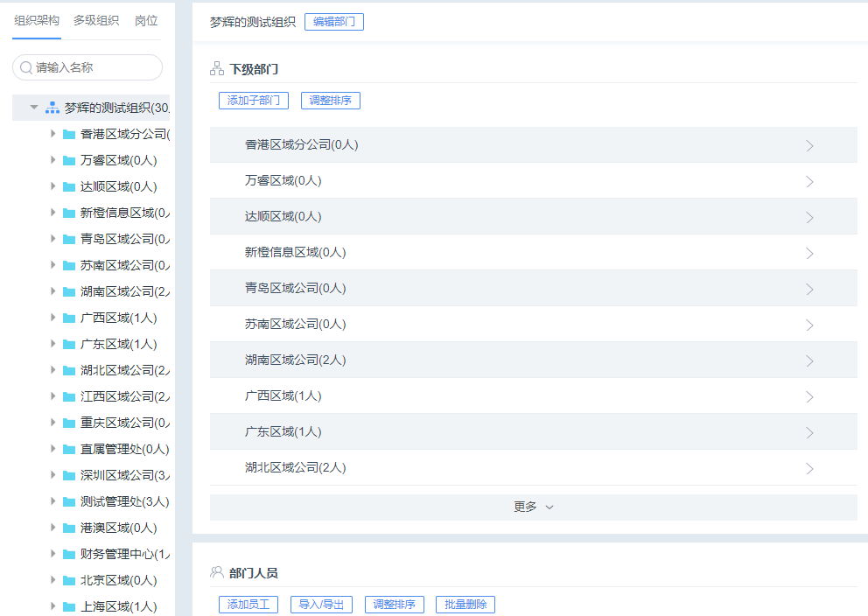Click the folder icon for 万睿区域
This screenshot has width=868, height=616.
[x=69, y=160]
